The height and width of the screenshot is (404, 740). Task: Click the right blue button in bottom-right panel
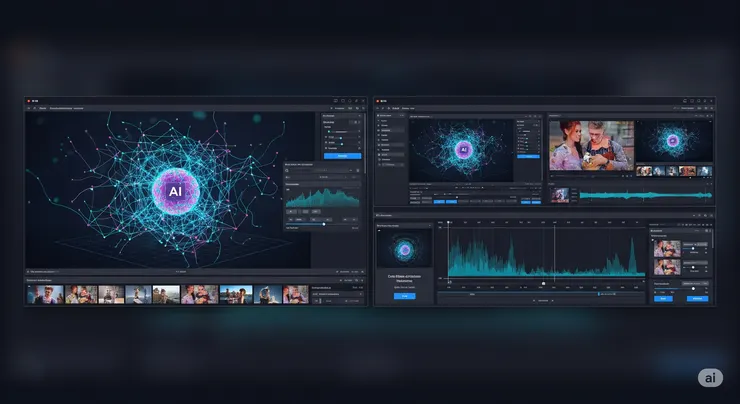(x=698, y=299)
